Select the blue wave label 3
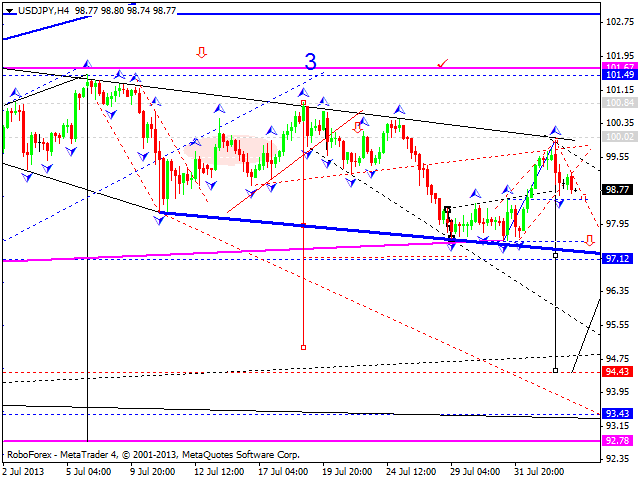This screenshot has width=640, height=480. point(311,62)
